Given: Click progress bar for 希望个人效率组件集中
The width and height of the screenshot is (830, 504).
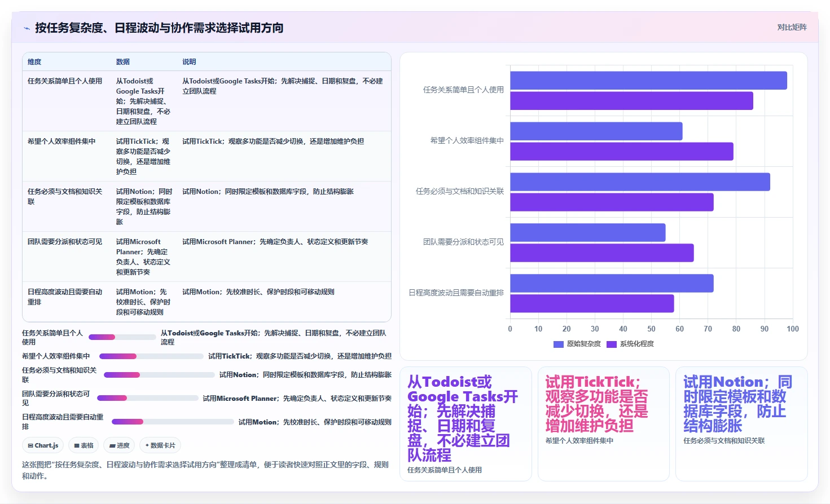Looking at the screenshot, I should tap(151, 356).
